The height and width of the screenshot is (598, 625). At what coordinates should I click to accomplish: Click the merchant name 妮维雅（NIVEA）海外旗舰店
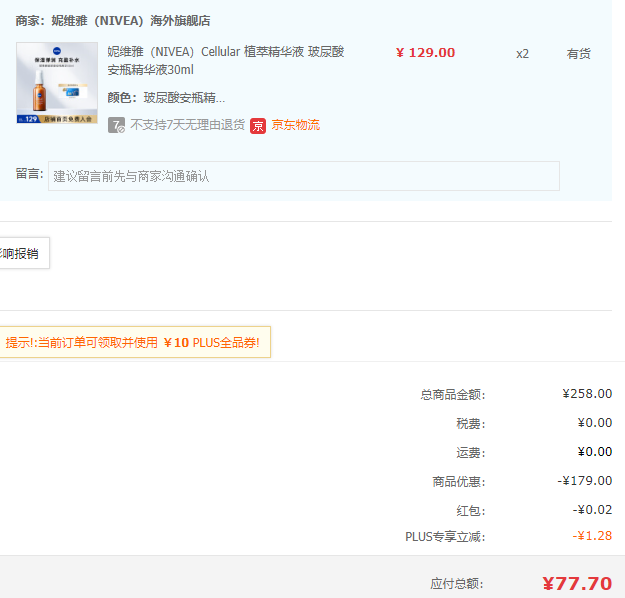[x=131, y=21]
